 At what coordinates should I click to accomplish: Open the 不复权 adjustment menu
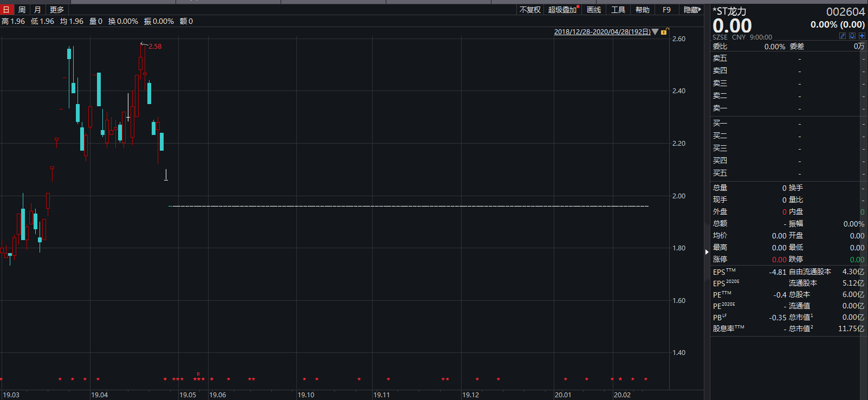(530, 10)
